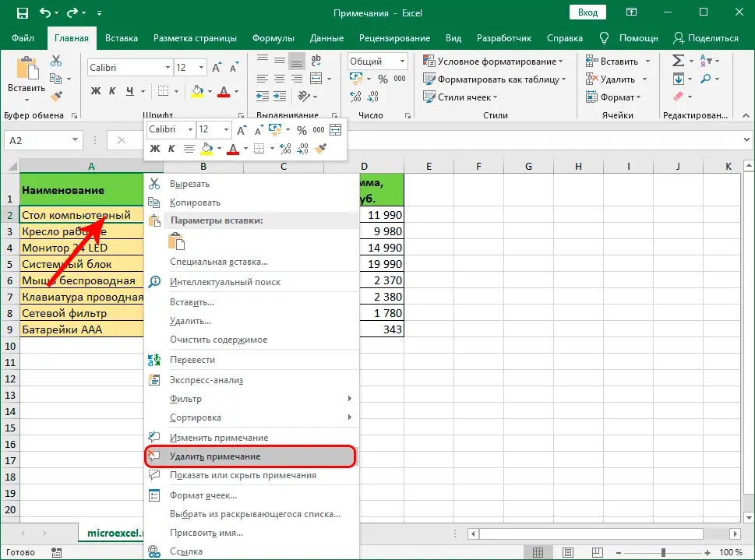Viewport: 755px width, 560px height.
Task: Select the Sort and Filter icon
Action: [x=706, y=61]
